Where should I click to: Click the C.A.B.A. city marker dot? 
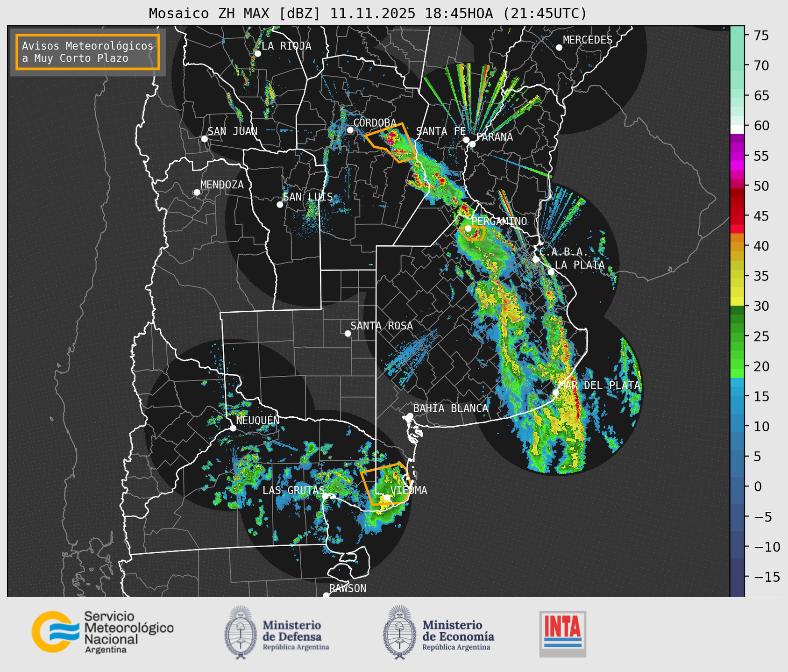[x=536, y=259]
